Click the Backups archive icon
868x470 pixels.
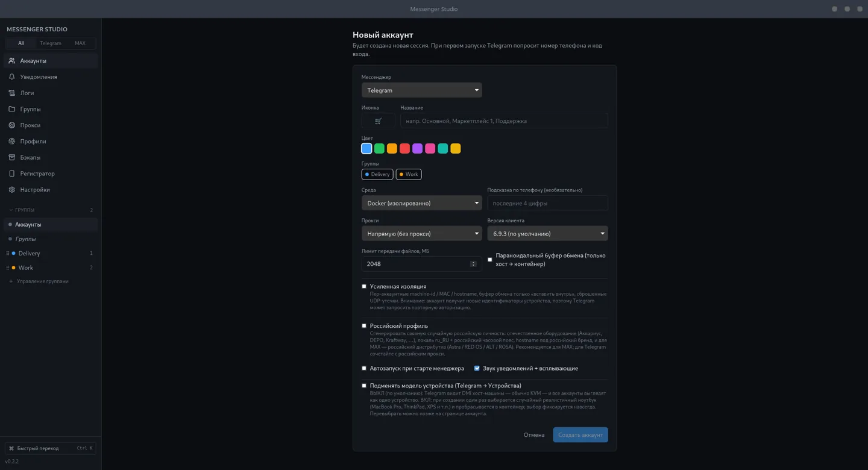[x=11, y=157]
